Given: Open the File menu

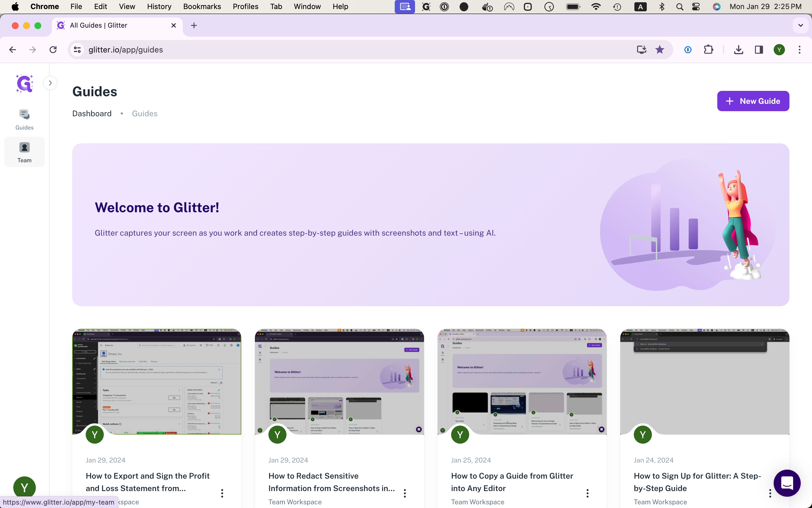Looking at the screenshot, I should tap(76, 7).
